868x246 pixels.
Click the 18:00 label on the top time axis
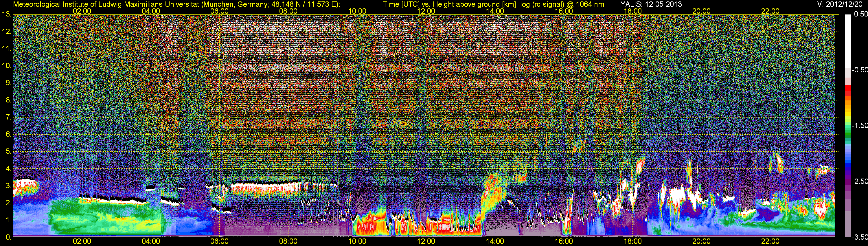(x=632, y=11)
